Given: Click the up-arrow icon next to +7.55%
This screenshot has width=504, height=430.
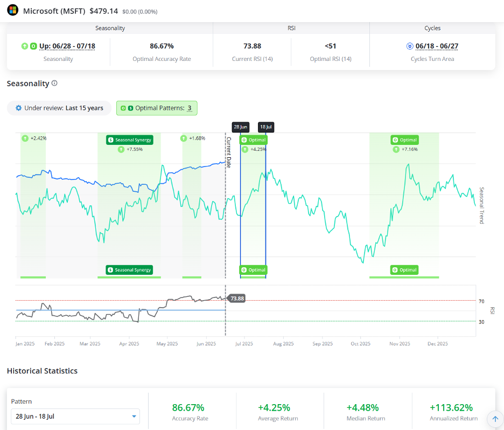Looking at the screenshot, I should (x=121, y=149).
